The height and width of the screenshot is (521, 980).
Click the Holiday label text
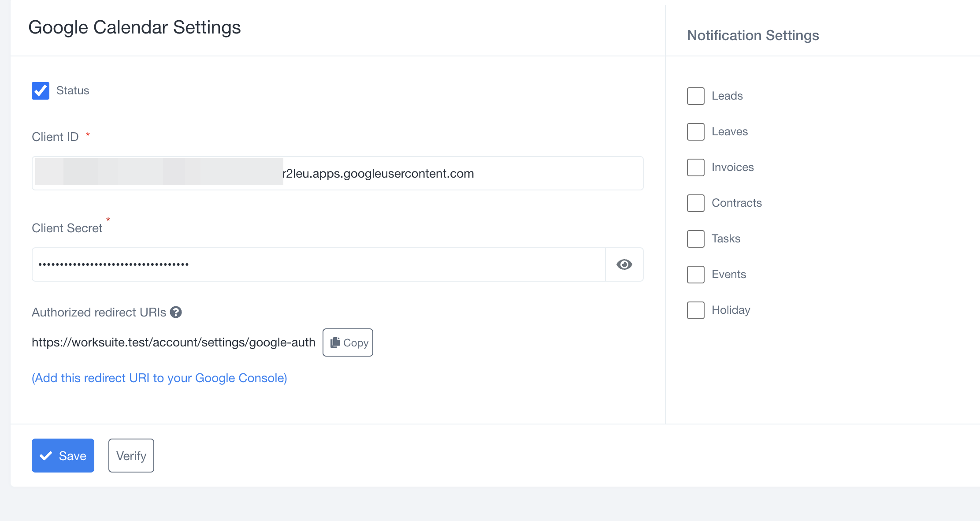click(731, 310)
